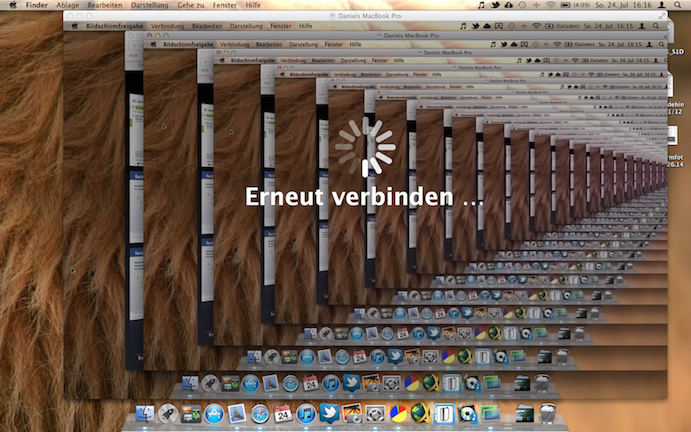Open iCal from the bottom dock
The image size is (691, 432).
283,414
